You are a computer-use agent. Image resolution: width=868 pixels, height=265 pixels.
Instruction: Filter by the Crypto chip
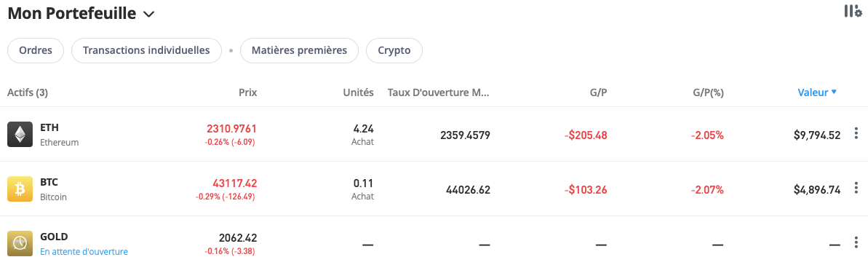point(394,50)
